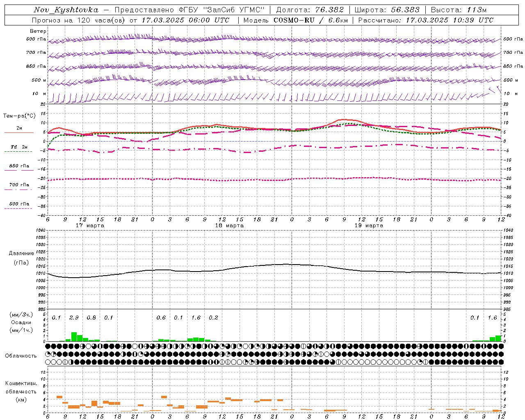Select the 'Облачность' cloud cover label
Image resolution: width=525 pixels, height=420 pixels.
(21, 356)
